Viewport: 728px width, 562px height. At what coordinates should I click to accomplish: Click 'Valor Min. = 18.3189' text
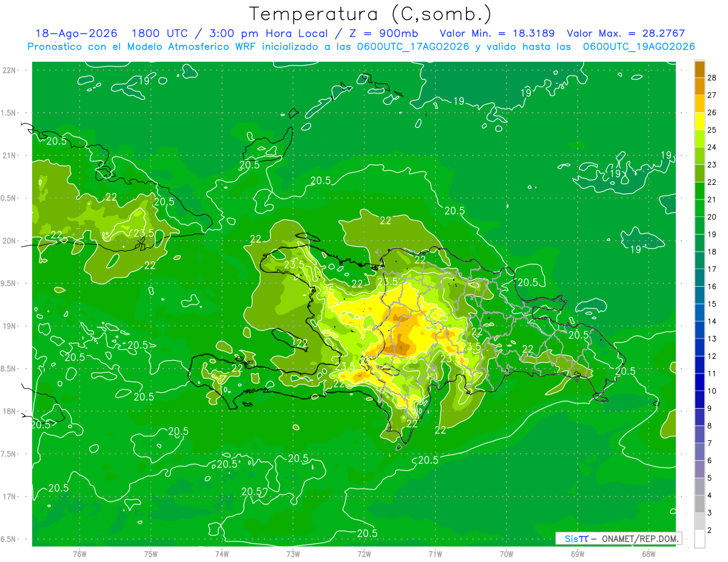(497, 33)
